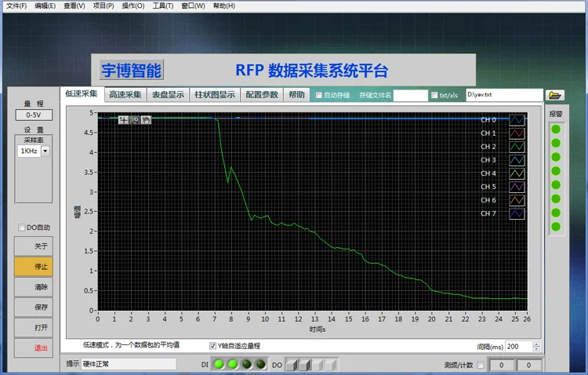Click the first green DI indicator
The height and width of the screenshot is (375, 588).
(219, 364)
